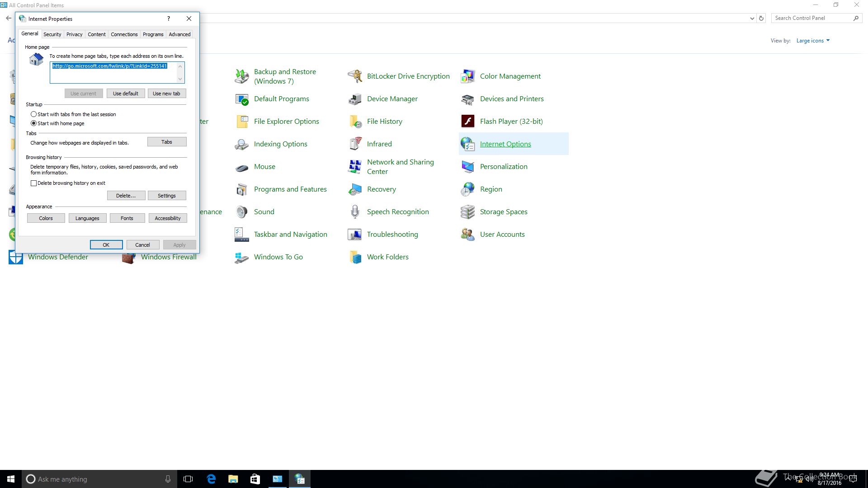Screen dimensions: 868x488
Task: Switch to the Security tab
Action: tap(52, 34)
